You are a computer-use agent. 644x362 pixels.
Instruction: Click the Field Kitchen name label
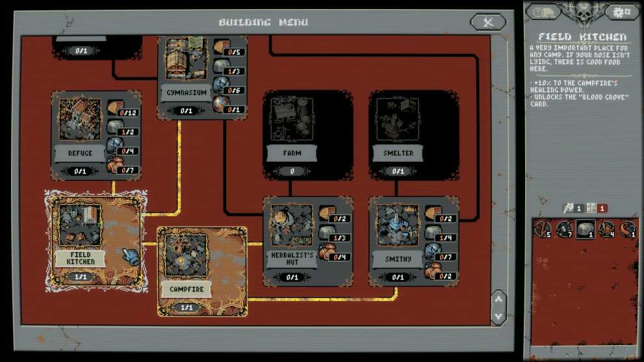click(81, 258)
